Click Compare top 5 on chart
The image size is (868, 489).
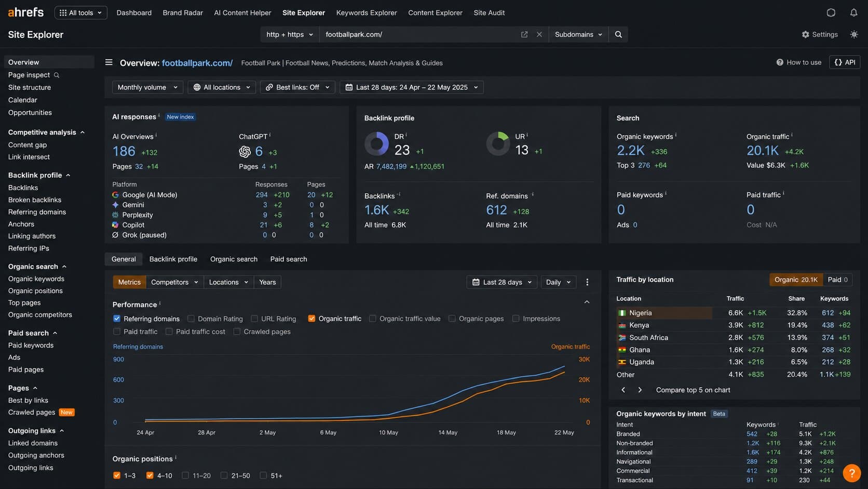(693, 390)
